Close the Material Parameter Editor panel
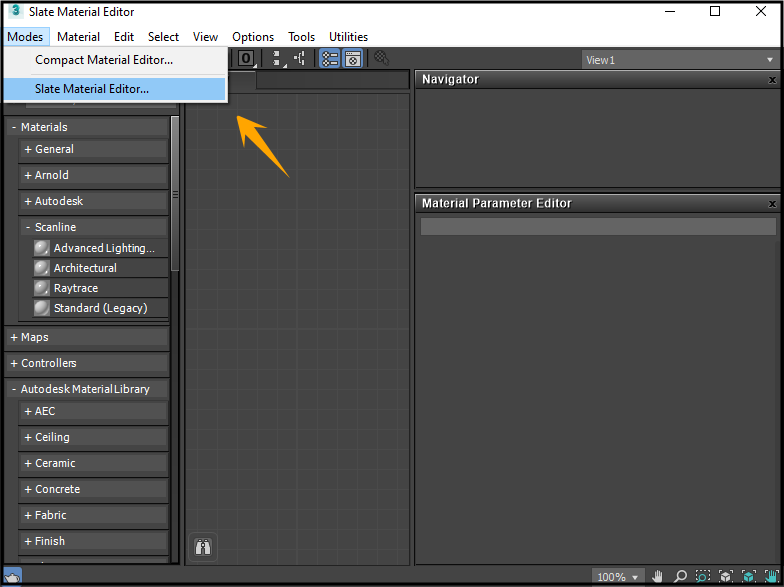The image size is (784, 587). [772, 204]
